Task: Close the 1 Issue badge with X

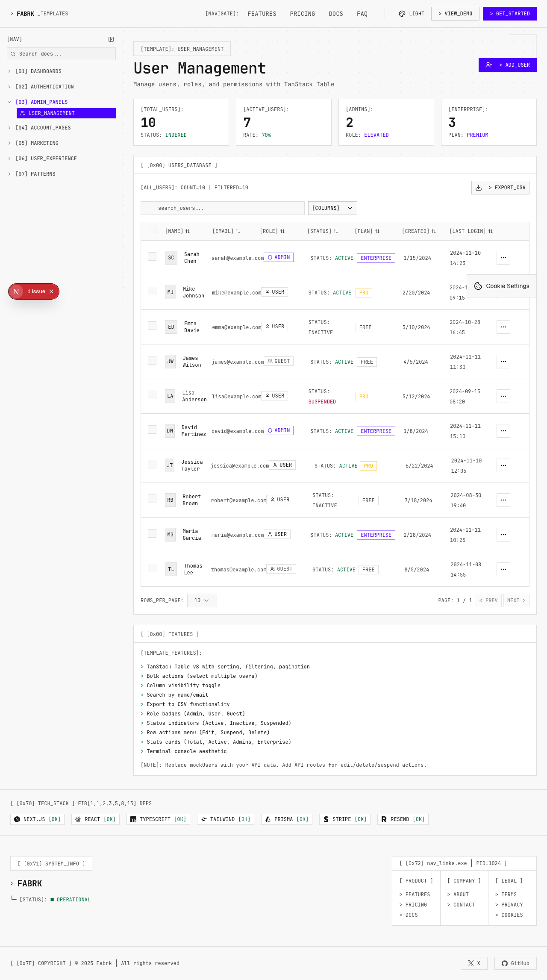Action: coord(51,291)
